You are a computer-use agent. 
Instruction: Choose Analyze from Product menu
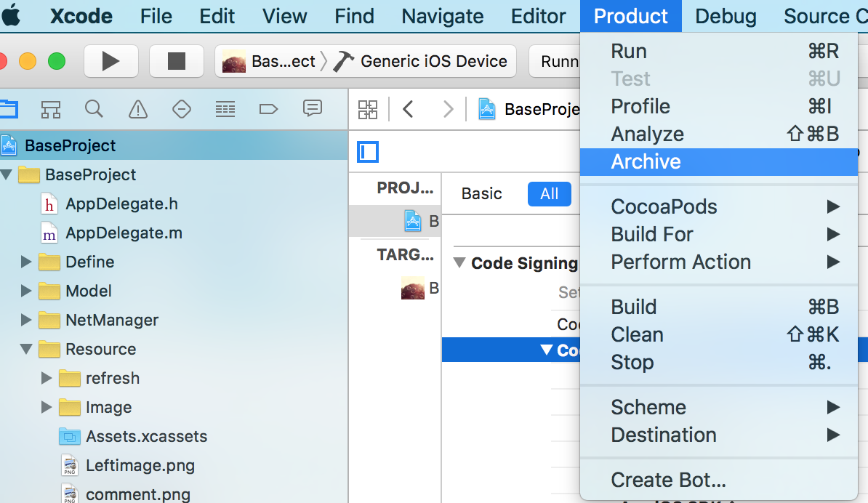pyautogui.click(x=719, y=134)
